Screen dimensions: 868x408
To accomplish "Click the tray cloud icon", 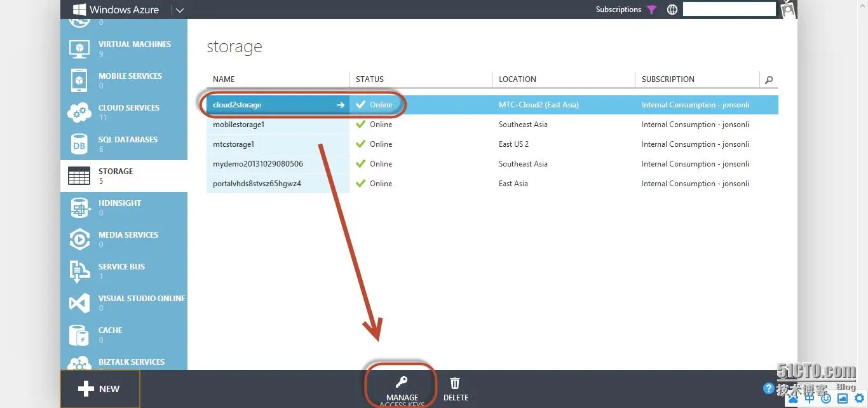I will [793, 398].
